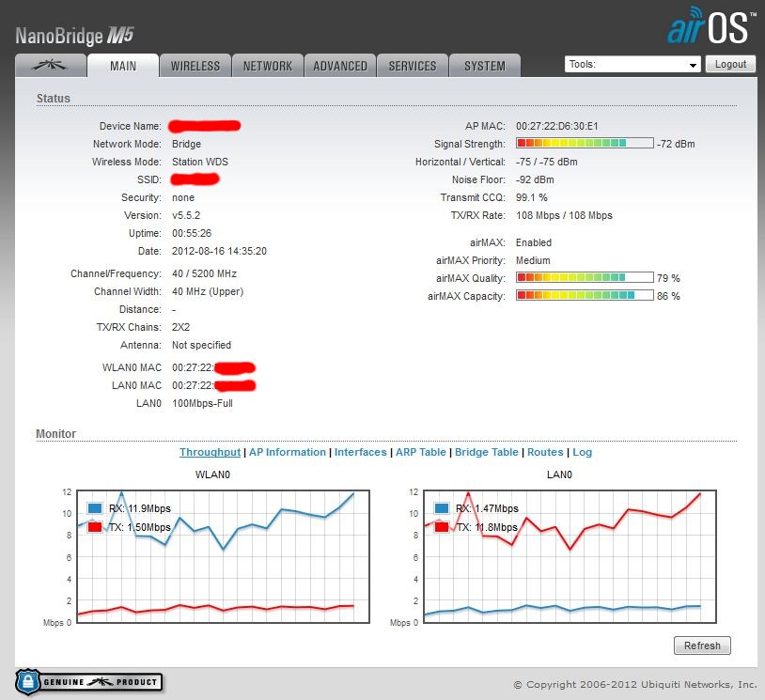Viewport: 765px width, 700px height.
Task: Click LAN0 blue RX legend square
Action: pos(442,507)
